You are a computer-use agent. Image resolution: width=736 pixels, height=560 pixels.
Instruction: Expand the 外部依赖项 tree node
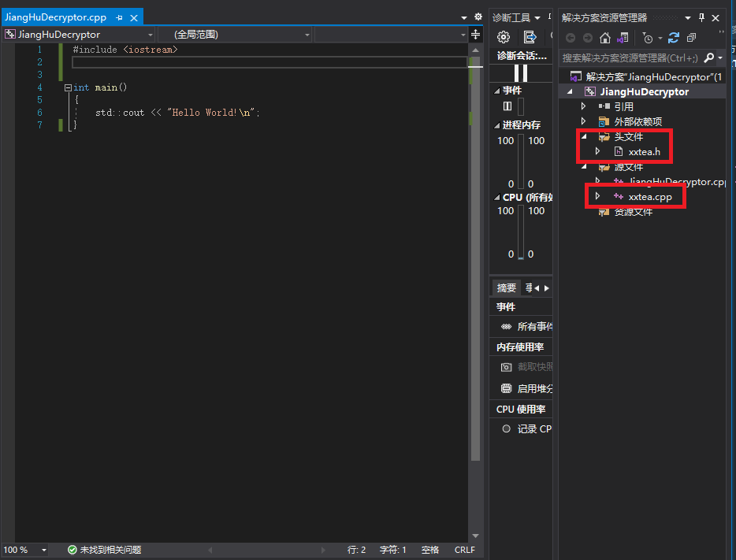(x=583, y=121)
